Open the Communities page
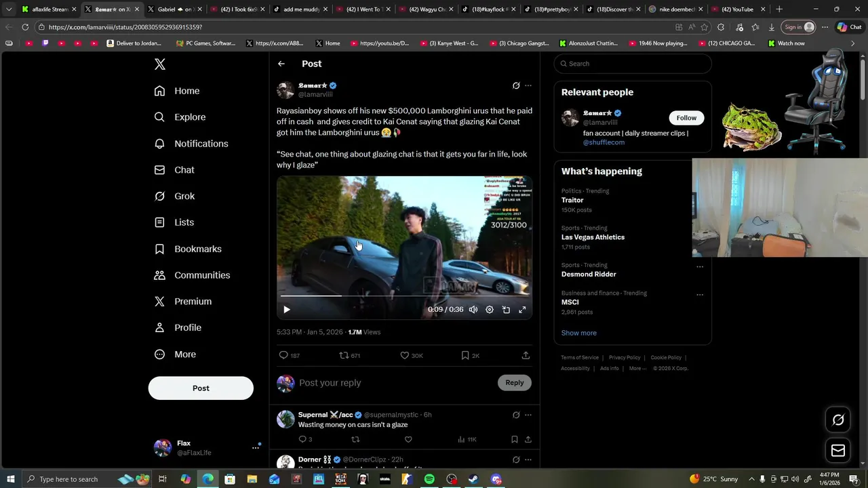The height and width of the screenshot is (488, 868). 192,275
